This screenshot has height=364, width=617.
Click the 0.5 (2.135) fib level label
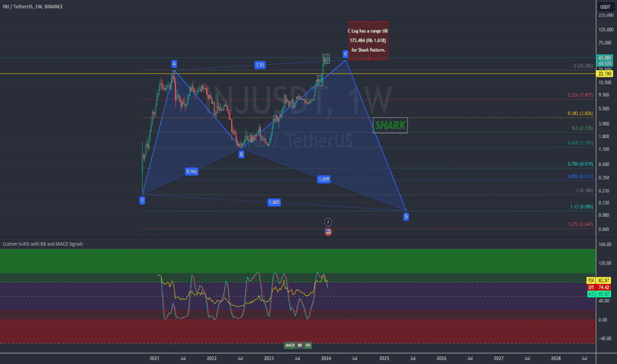583,128
